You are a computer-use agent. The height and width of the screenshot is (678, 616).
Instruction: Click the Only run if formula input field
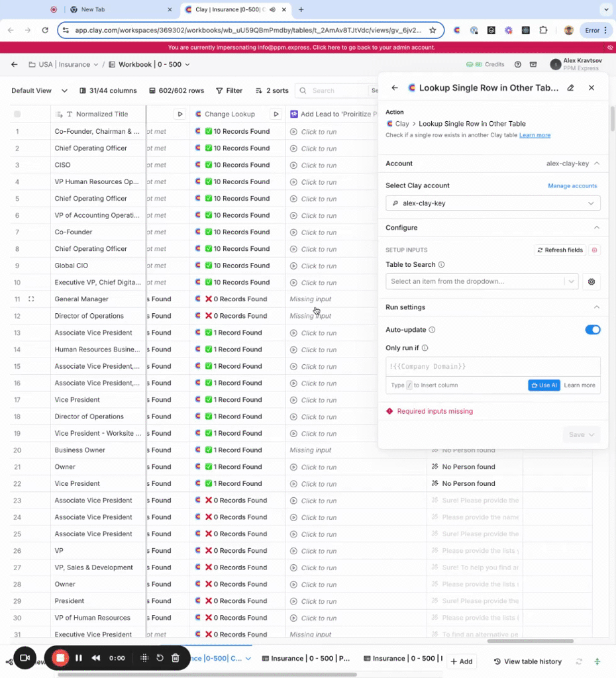coord(493,367)
